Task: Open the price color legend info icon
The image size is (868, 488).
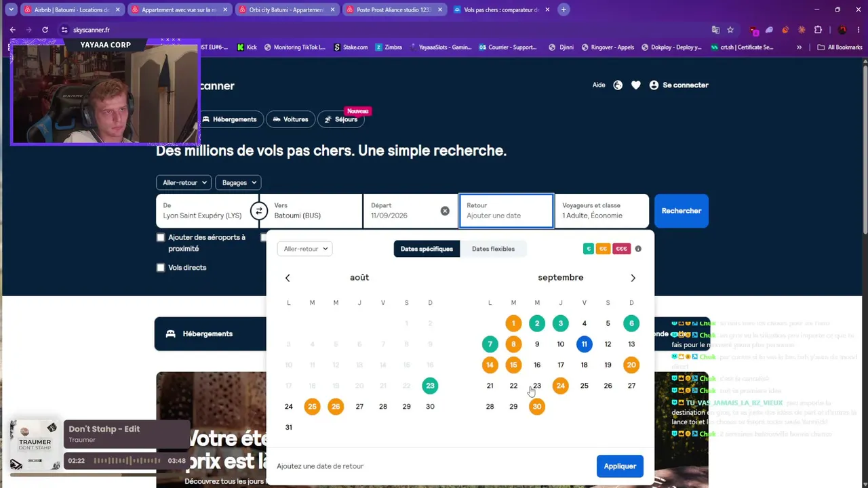Action: (x=638, y=249)
